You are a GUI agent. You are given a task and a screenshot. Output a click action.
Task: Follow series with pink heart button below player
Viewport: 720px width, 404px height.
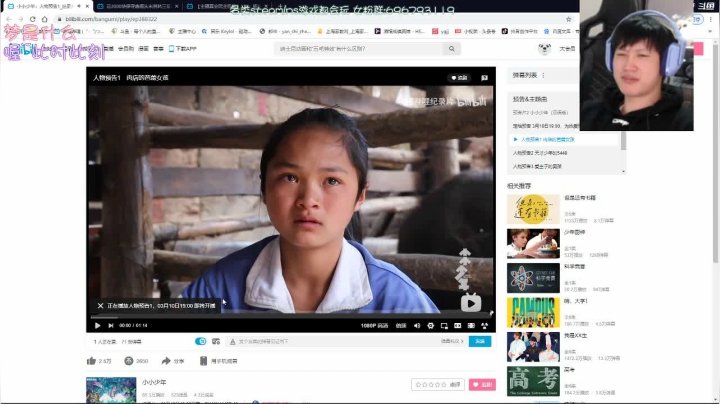click(x=482, y=385)
